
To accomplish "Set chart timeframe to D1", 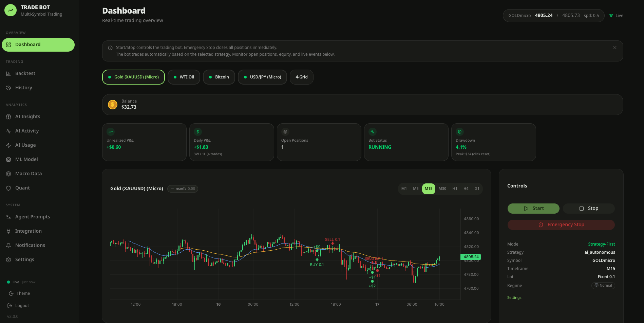I will click(x=477, y=189).
